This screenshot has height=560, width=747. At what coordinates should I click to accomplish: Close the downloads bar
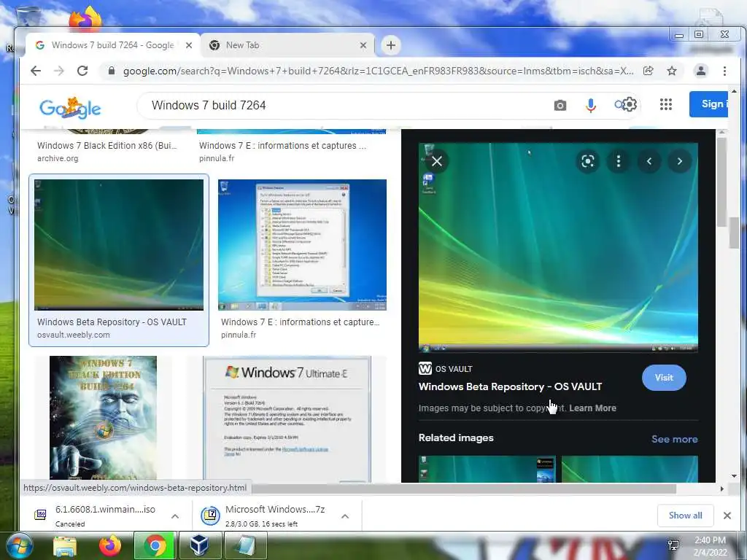click(x=727, y=516)
